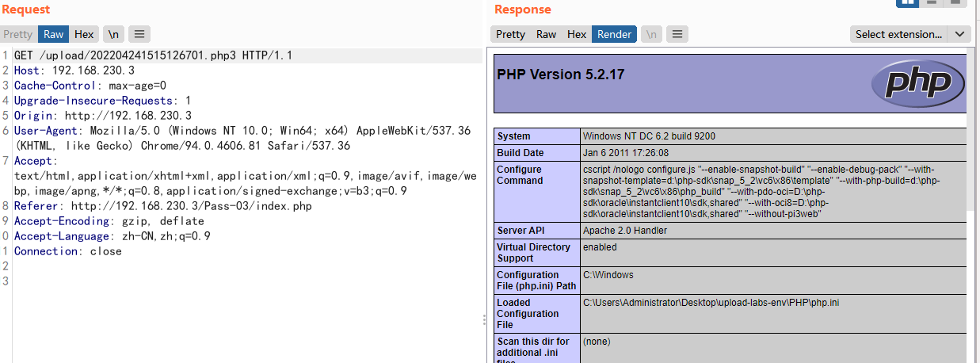Open the Response panel hamburger options menu
Screen dimensions: 980x363
point(677,34)
